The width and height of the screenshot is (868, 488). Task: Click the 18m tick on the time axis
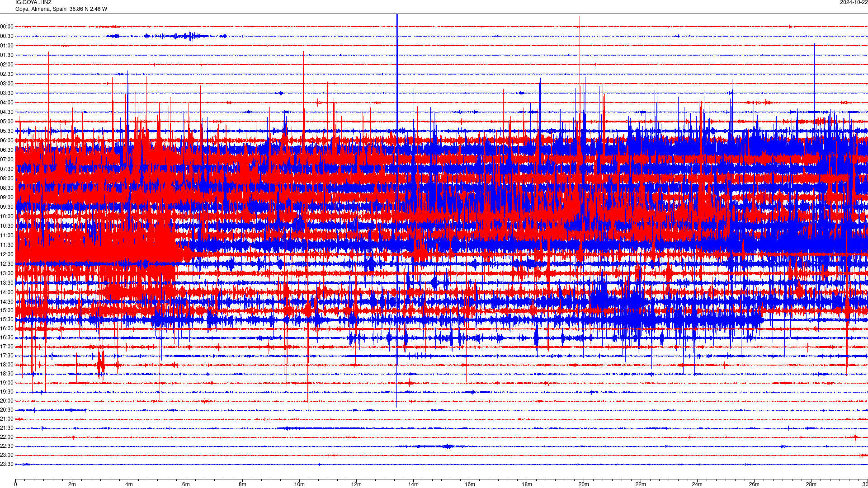527,484
